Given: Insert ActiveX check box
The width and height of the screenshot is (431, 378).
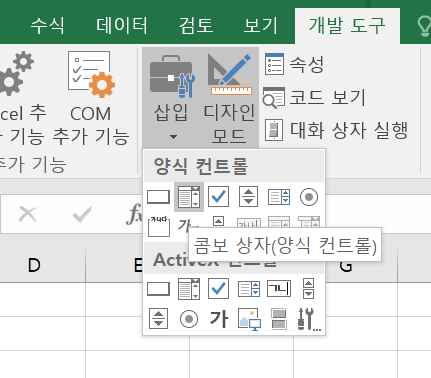Looking at the screenshot, I should [x=218, y=289].
